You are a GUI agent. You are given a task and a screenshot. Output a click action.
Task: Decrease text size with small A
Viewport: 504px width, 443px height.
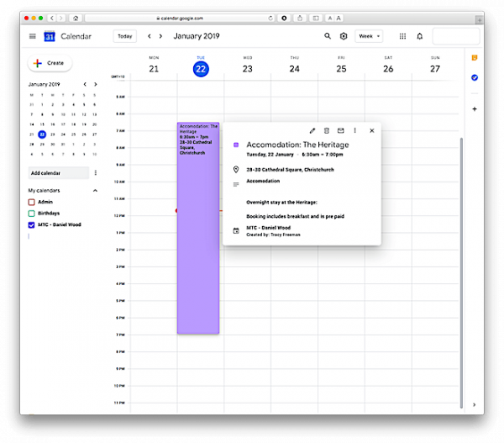click(330, 18)
